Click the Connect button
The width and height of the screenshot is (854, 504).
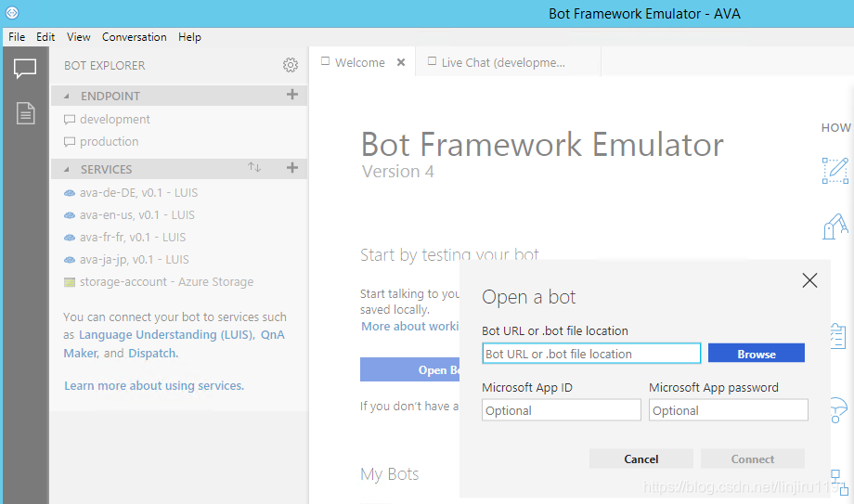(x=752, y=459)
